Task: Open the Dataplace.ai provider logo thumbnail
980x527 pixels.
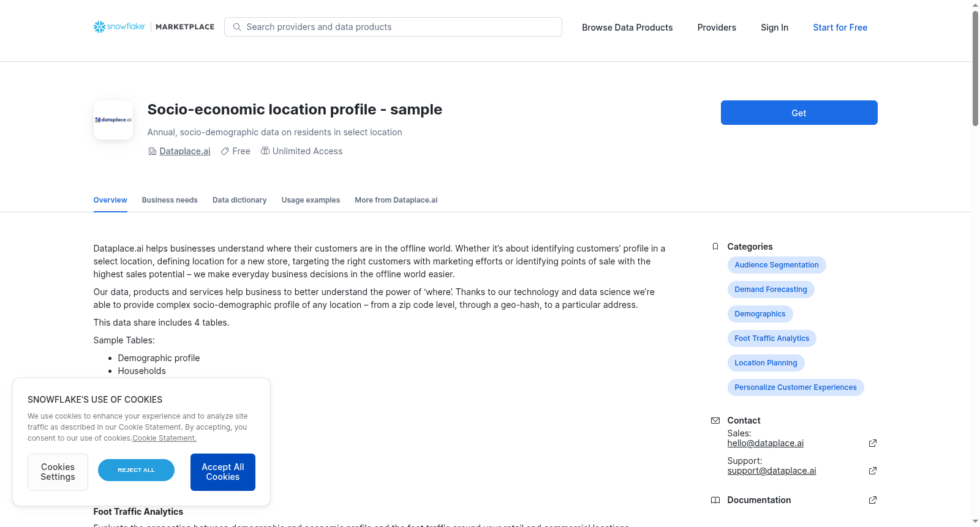Action: pyautogui.click(x=113, y=120)
